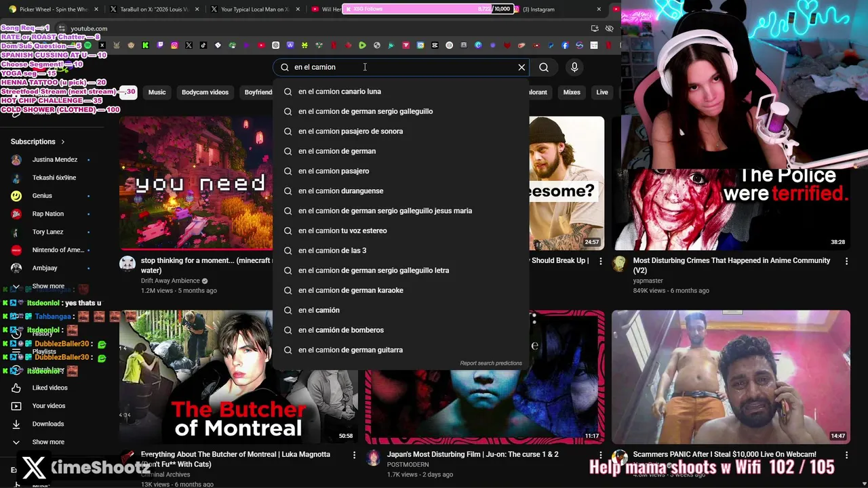Select the Music filter chip
Image resolution: width=868 pixels, height=488 pixels.
click(x=157, y=92)
